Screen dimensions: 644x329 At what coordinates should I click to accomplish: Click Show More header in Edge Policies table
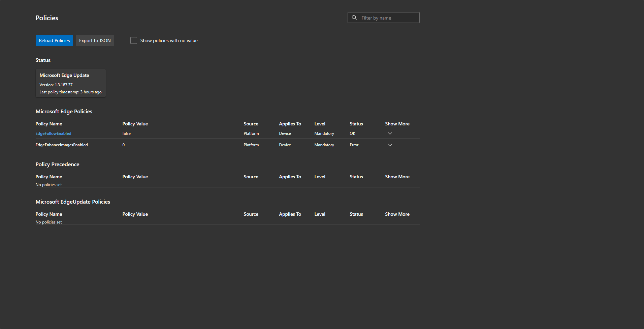(397, 124)
